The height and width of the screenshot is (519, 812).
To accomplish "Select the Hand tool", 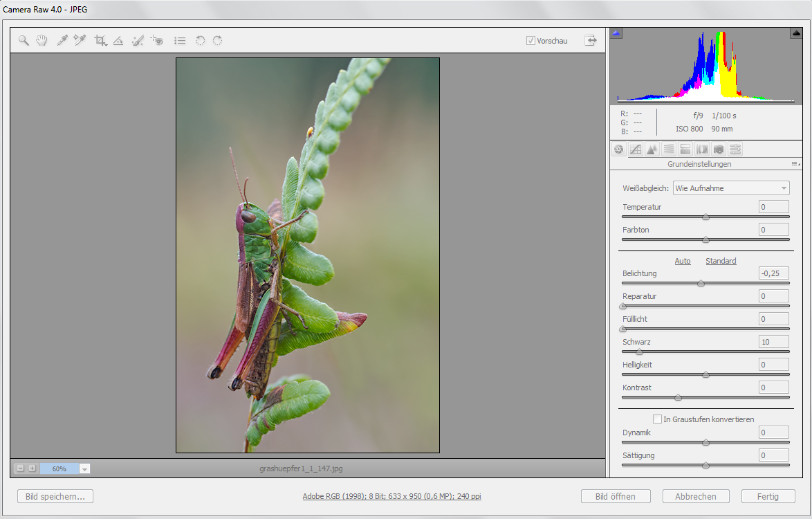I will [41, 41].
